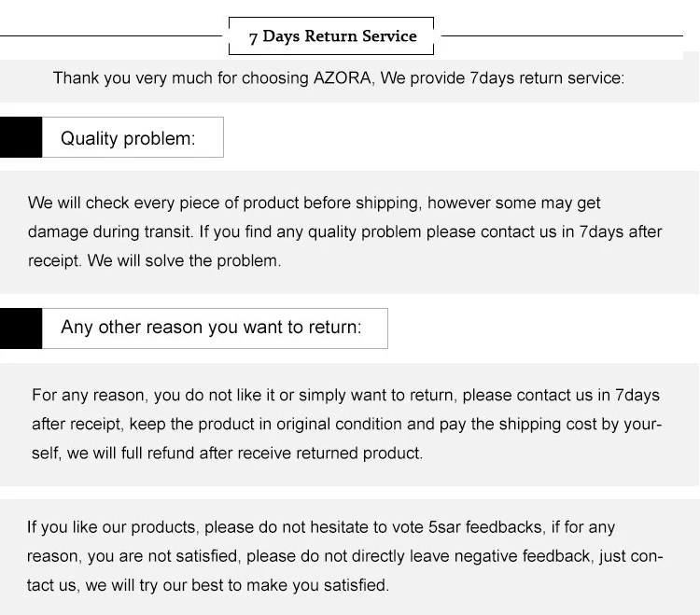Click the horizontal line right of the title
The image size is (700, 615).
(x=560, y=35)
